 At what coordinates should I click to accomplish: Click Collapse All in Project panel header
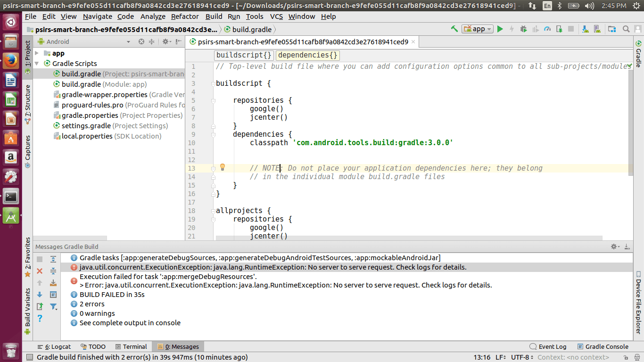(151, 41)
